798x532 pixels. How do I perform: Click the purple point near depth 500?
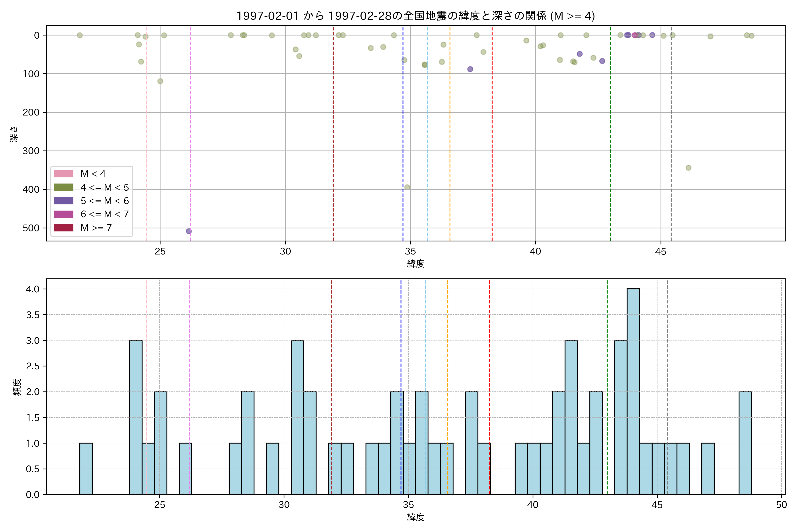coord(189,231)
